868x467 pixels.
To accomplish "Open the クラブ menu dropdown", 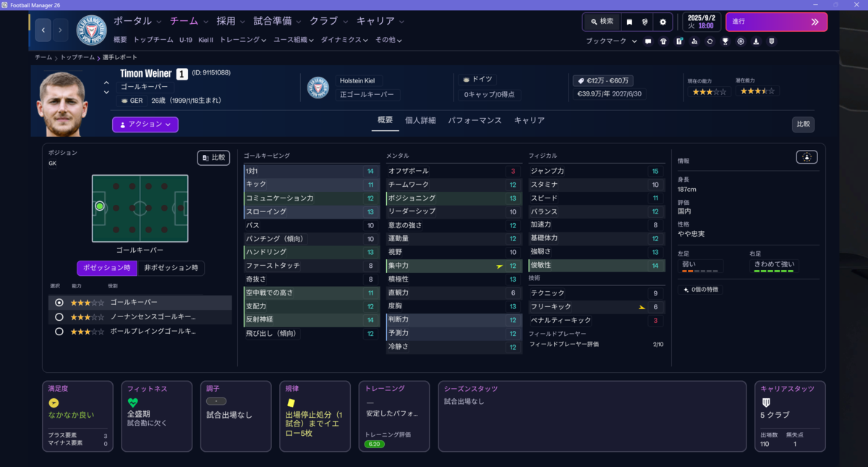I will click(x=328, y=21).
